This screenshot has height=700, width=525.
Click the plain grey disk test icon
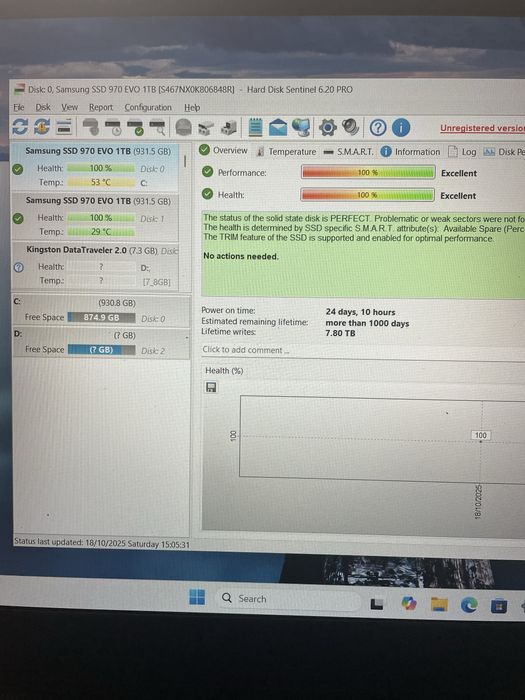[91, 127]
